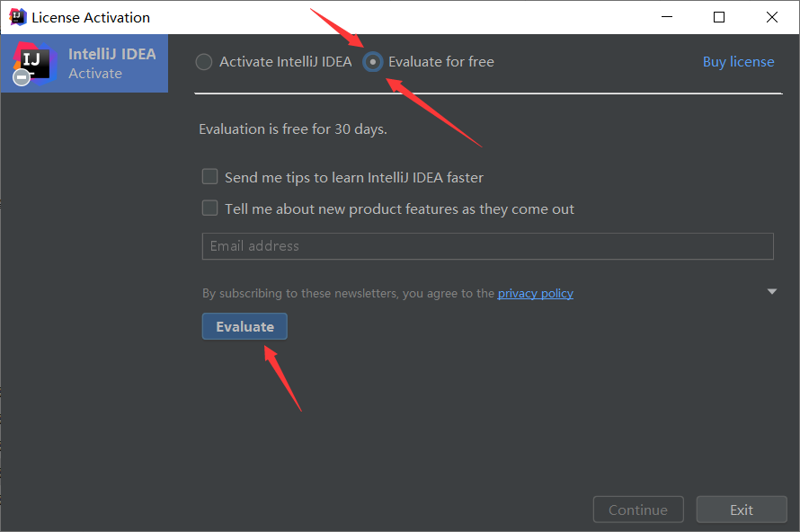
Task: Open the Buy license link
Action: coord(738,62)
